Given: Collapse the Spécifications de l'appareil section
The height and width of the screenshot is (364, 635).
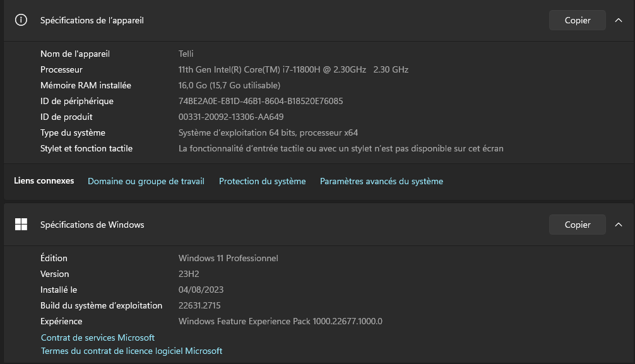Looking at the screenshot, I should click(x=619, y=20).
